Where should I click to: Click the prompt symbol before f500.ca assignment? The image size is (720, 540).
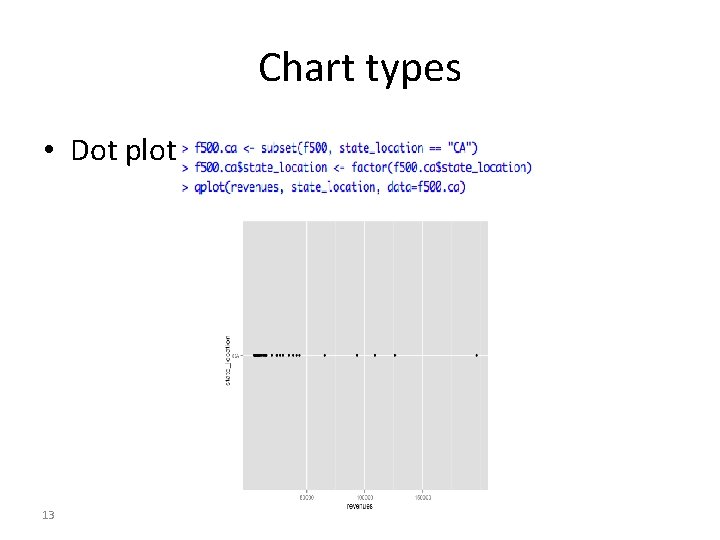tap(185, 148)
